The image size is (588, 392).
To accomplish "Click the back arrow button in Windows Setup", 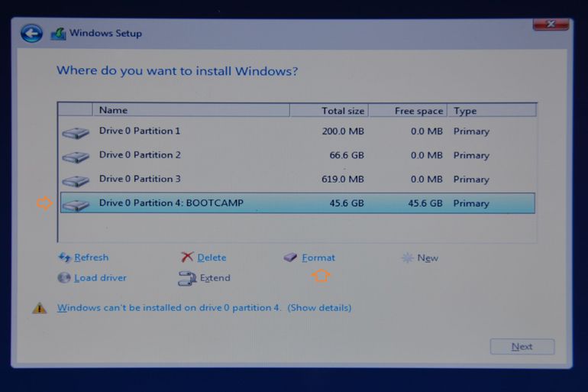I will coord(31,34).
